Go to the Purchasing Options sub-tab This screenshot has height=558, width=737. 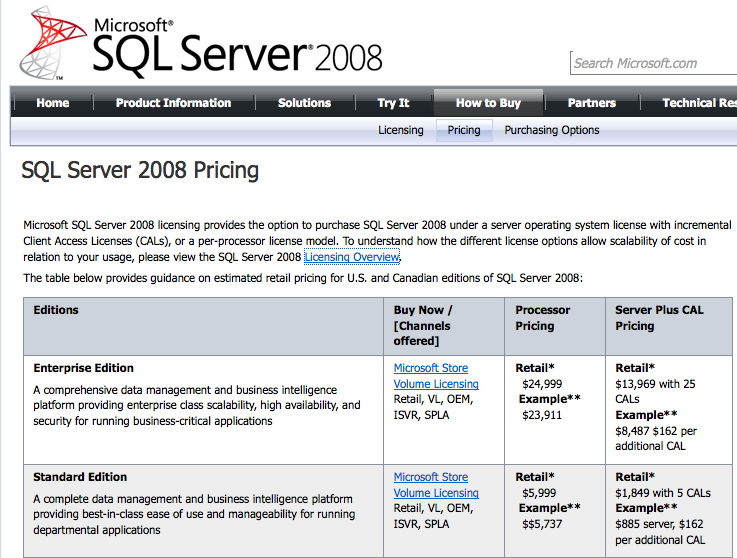click(x=552, y=130)
